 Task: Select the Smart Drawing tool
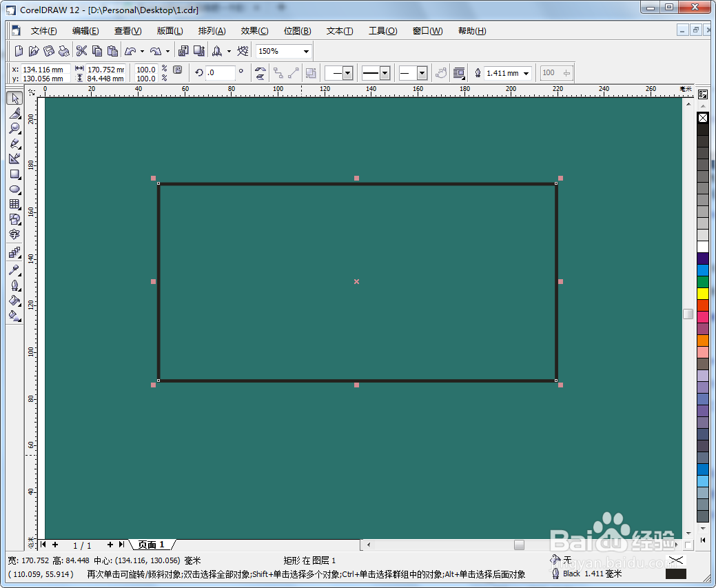point(14,159)
